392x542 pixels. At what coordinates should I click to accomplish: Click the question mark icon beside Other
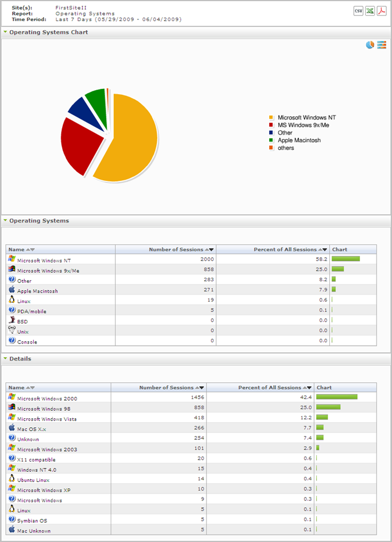coord(12,279)
